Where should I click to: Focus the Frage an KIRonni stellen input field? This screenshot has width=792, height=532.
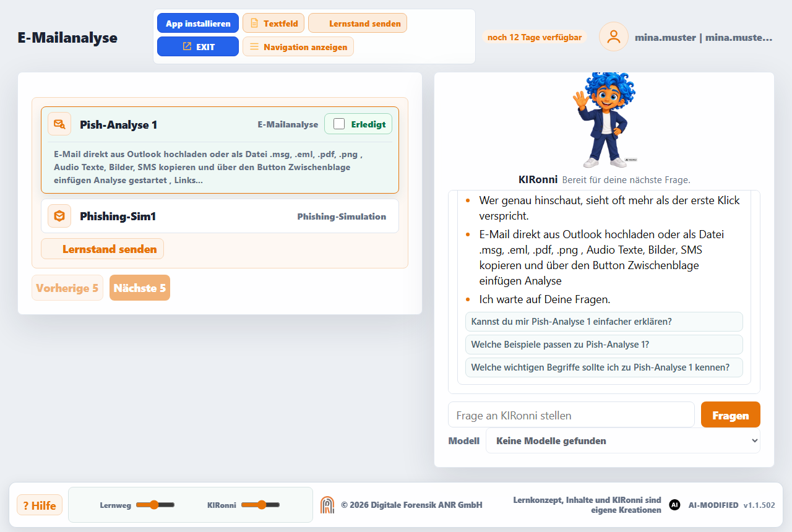click(x=571, y=414)
